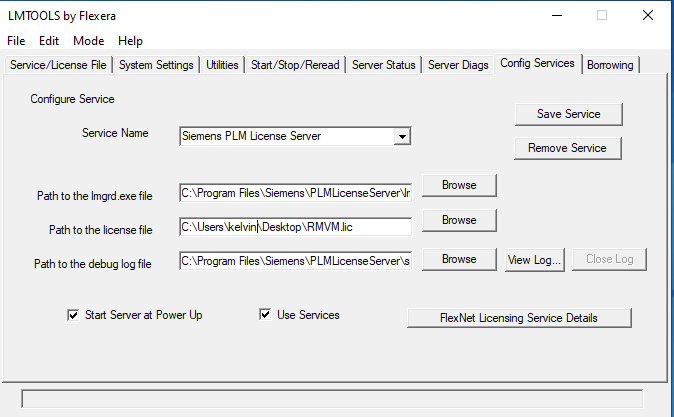Switch to the System Settings tab
This screenshot has width=674, height=417.
click(x=155, y=65)
